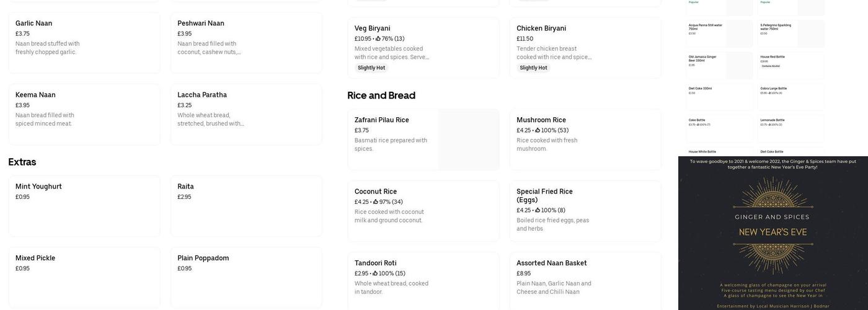Click thumbs-up icon on Special Fried Rice
This screenshot has width=868, height=310.
point(538,210)
